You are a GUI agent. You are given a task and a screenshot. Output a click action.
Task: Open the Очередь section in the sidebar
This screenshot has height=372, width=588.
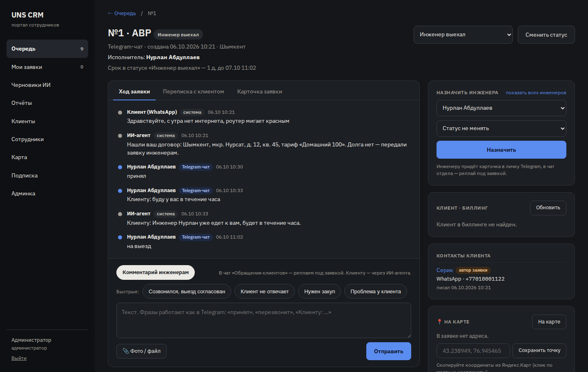click(x=47, y=49)
